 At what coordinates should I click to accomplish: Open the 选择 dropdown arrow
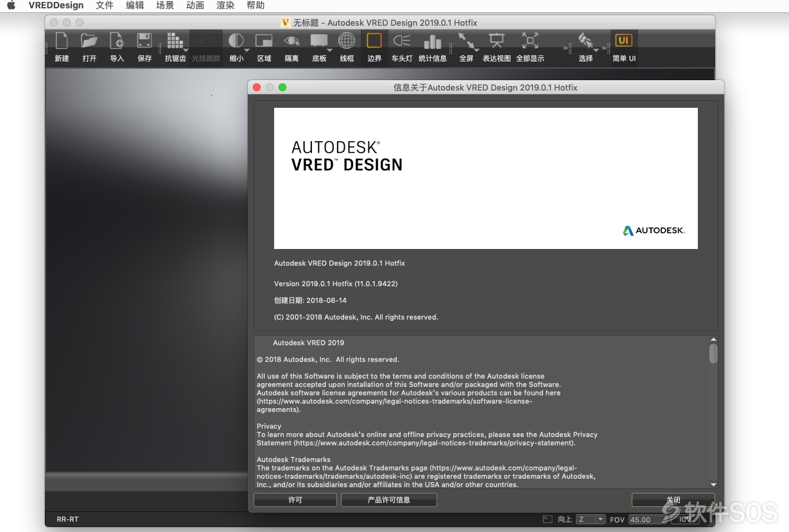pos(596,49)
